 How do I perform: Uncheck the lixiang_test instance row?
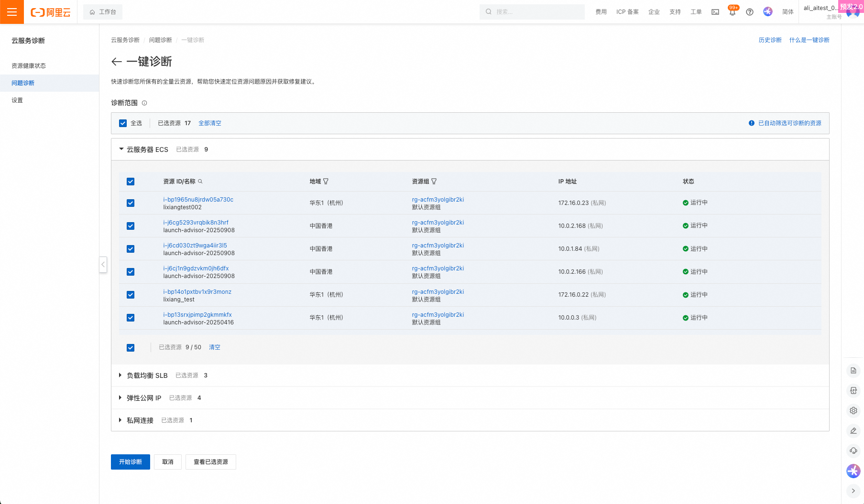131,295
